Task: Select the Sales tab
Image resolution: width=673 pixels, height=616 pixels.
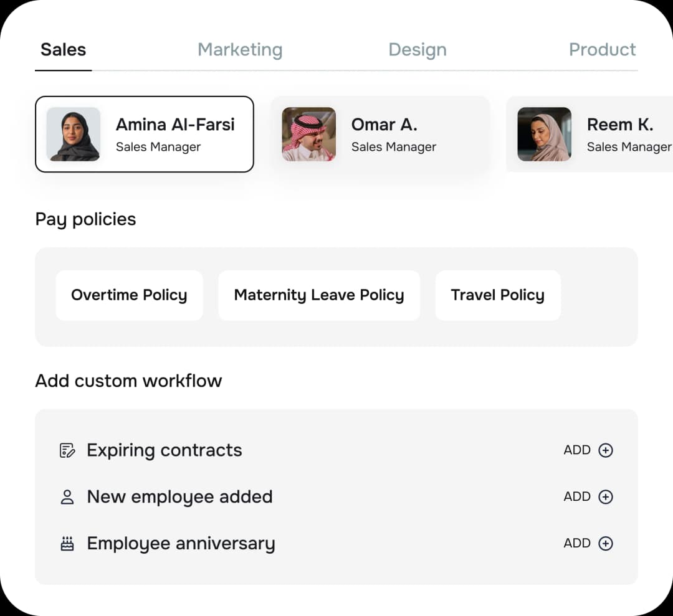Action: (x=62, y=50)
